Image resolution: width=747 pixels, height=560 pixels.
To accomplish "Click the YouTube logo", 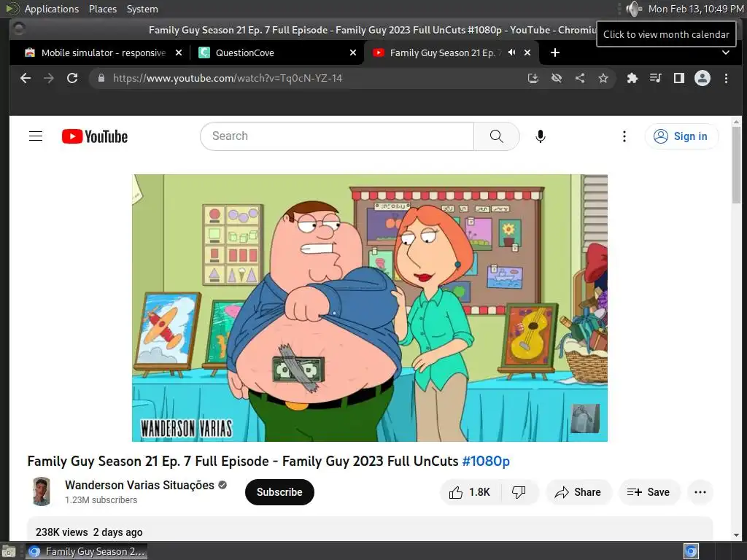I will (x=95, y=136).
